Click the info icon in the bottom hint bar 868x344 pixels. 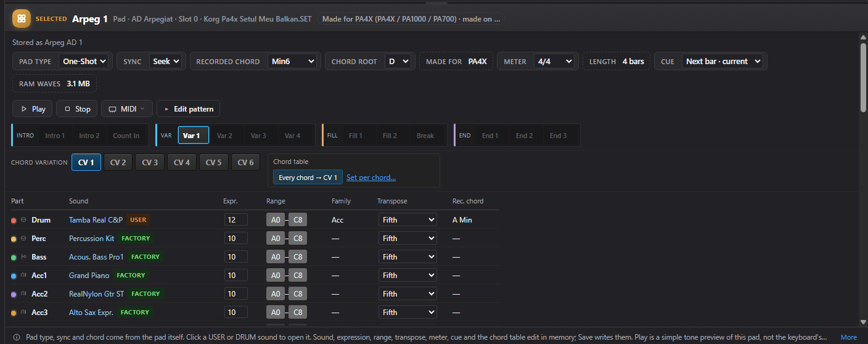coord(16,337)
